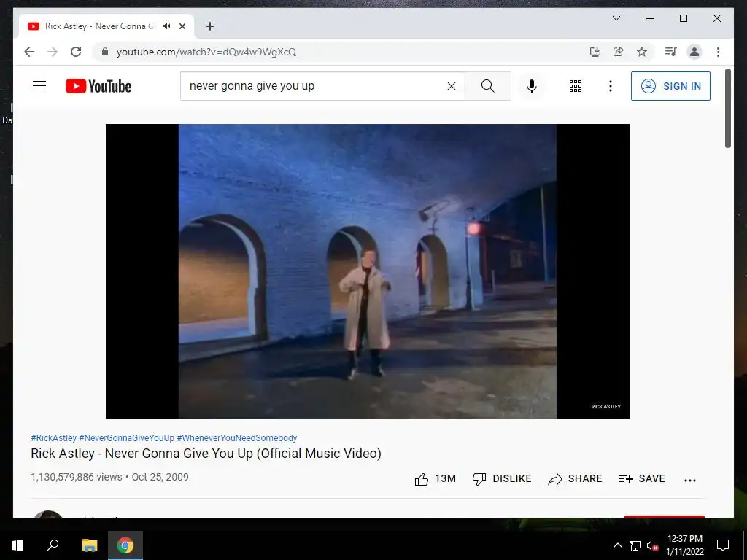
Task: Go to YouTube home via logo
Action: click(98, 86)
